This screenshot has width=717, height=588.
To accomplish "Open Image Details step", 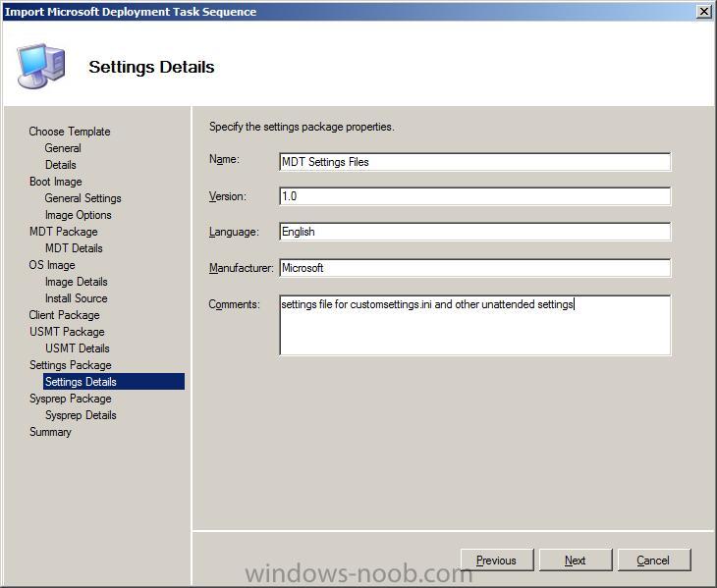I will 76,282.
